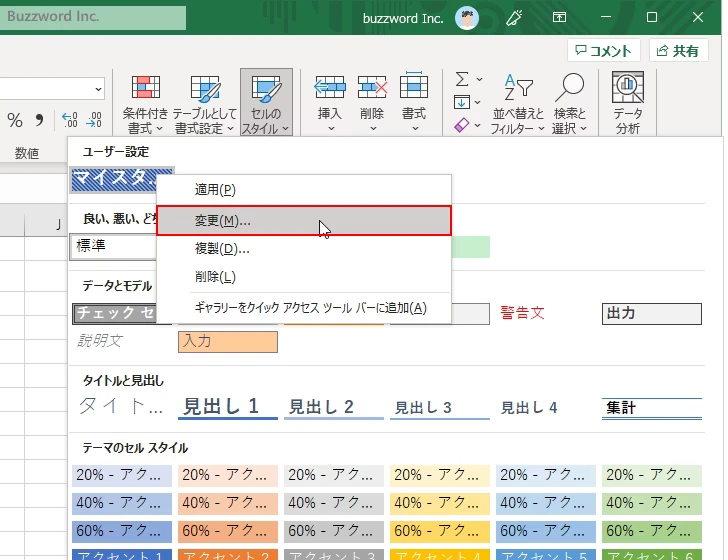Choose 削除(L) from the context menu
This screenshot has height=560, width=728.
pos(304,277)
